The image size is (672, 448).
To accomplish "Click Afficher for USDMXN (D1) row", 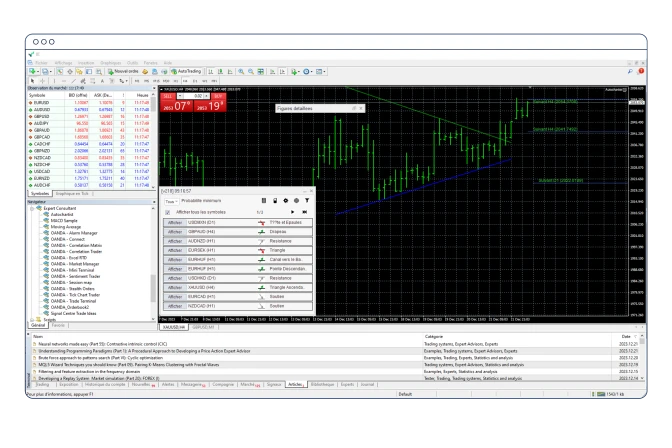I will point(175,222).
